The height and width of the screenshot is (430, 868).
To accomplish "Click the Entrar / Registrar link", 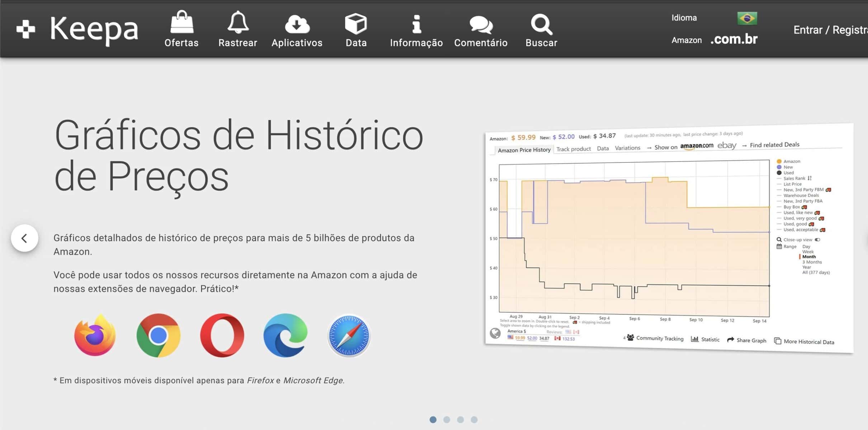I will point(830,30).
